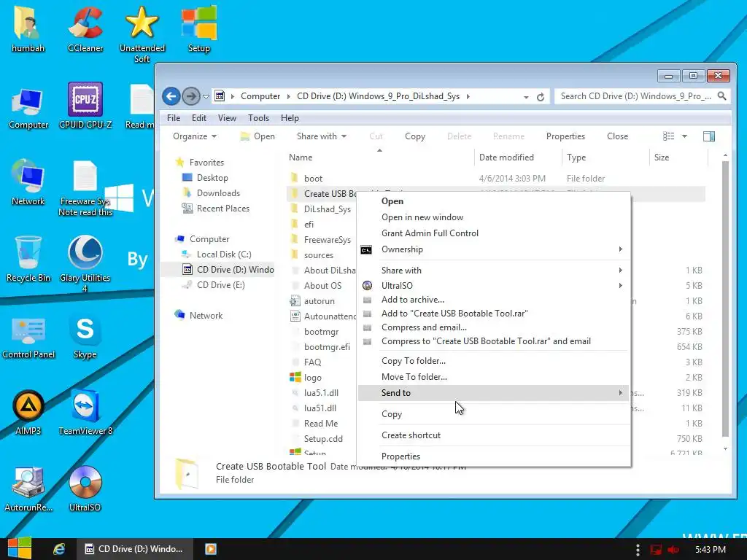Click the Properties toolbar button

tap(565, 136)
